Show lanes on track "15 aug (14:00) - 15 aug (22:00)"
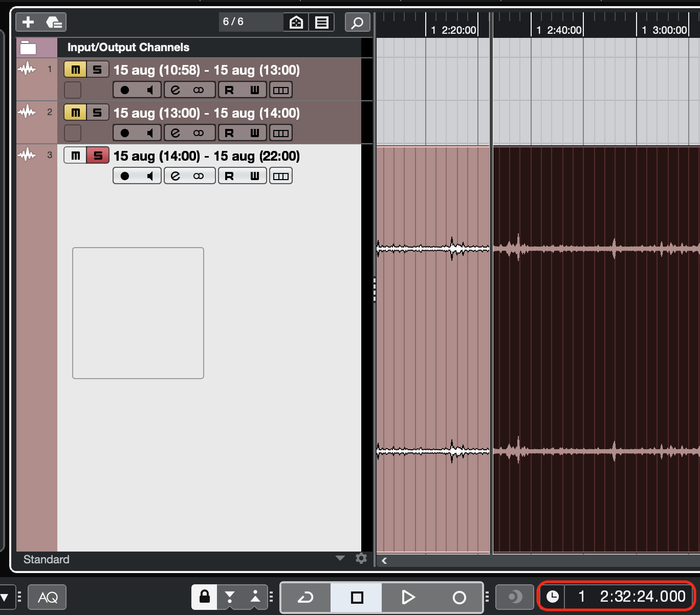Viewport: 700px width, 615px height. coord(281,175)
